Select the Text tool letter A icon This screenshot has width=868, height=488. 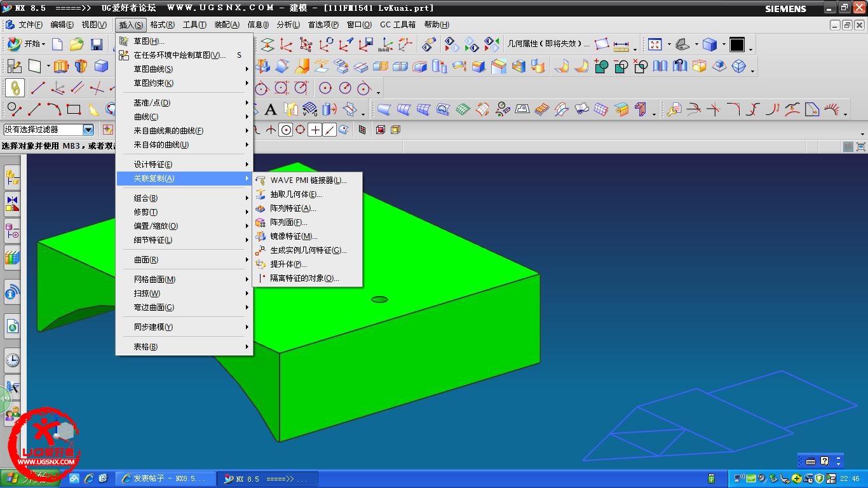coord(271,109)
